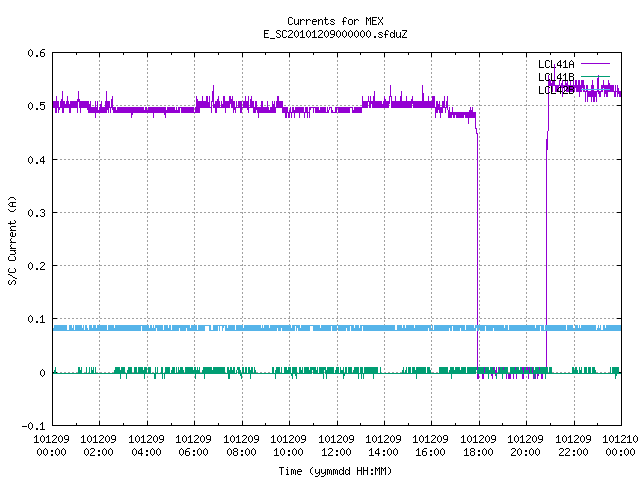Click the y-axis tick value 0.2

(37, 266)
